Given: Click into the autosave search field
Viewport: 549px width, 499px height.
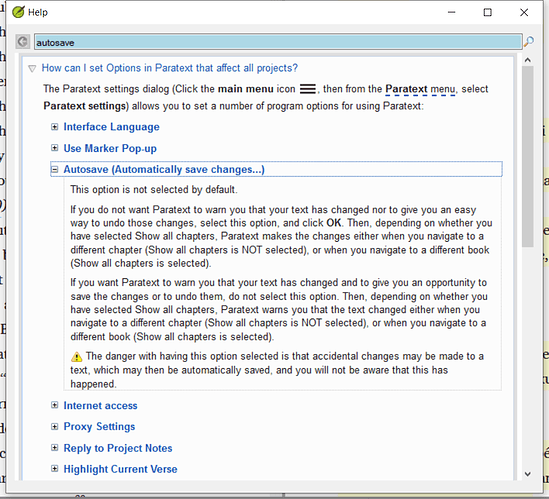Looking at the screenshot, I should (x=278, y=42).
